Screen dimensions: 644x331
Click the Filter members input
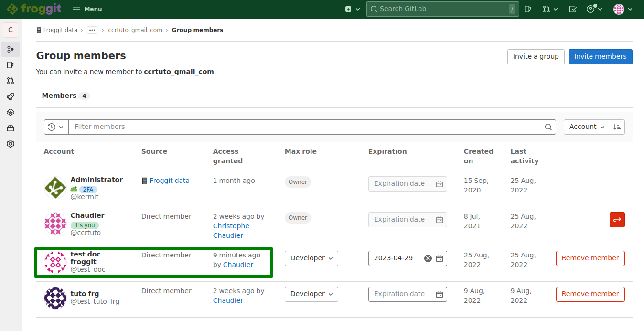click(305, 127)
